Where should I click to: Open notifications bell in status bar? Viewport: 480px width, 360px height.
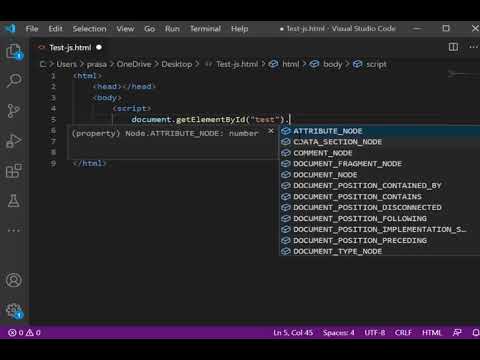tap(476, 332)
